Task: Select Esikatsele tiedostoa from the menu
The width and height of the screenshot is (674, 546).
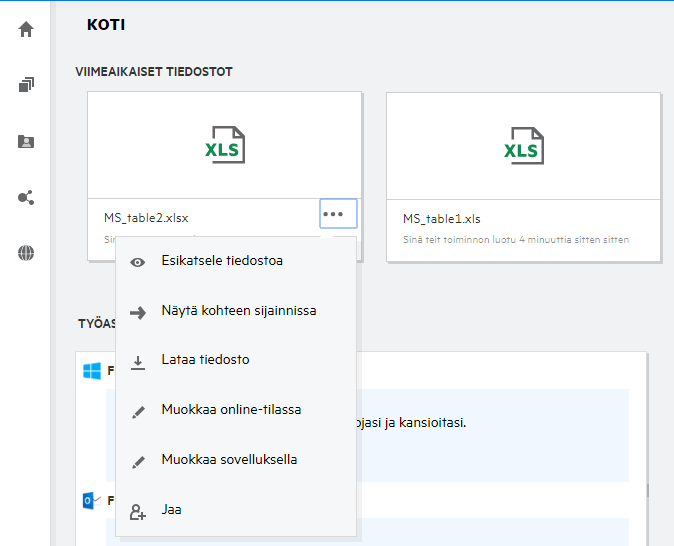Action: tap(222, 262)
